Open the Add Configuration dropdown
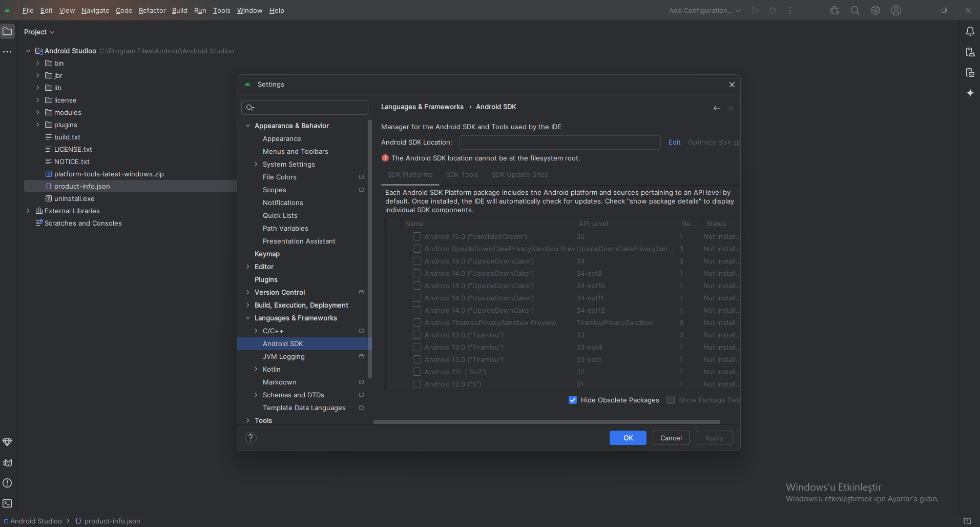980x527 pixels. (704, 10)
